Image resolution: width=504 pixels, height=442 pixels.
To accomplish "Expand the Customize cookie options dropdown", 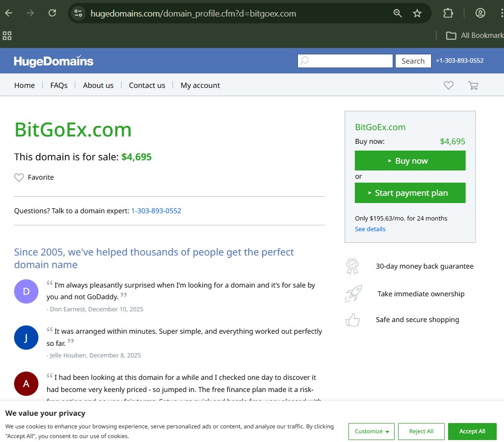I will (371, 431).
